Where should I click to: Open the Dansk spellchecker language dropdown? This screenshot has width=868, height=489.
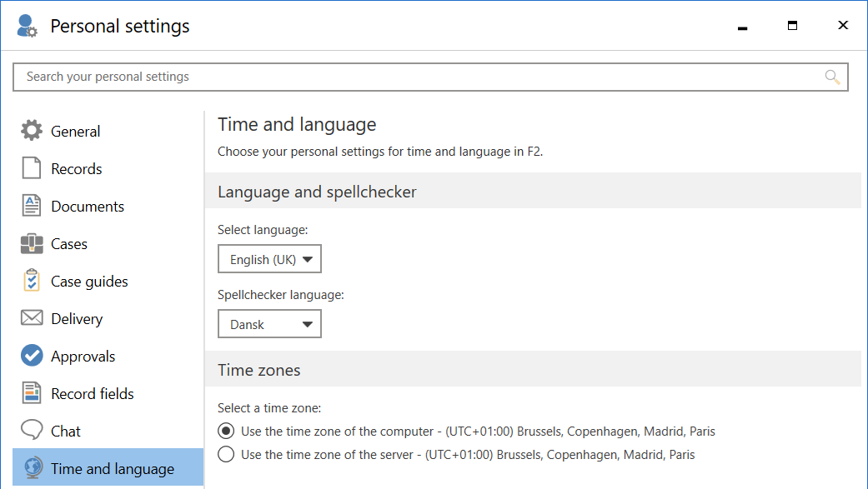point(269,324)
